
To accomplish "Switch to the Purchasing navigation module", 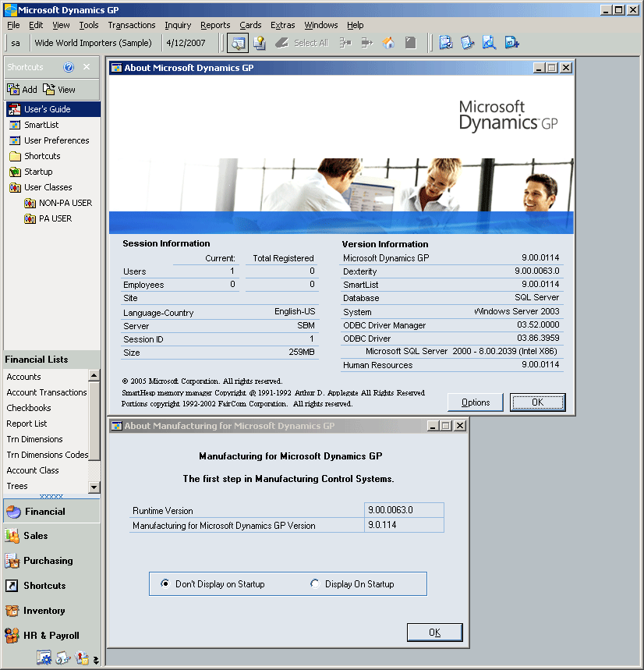I will coord(51,561).
